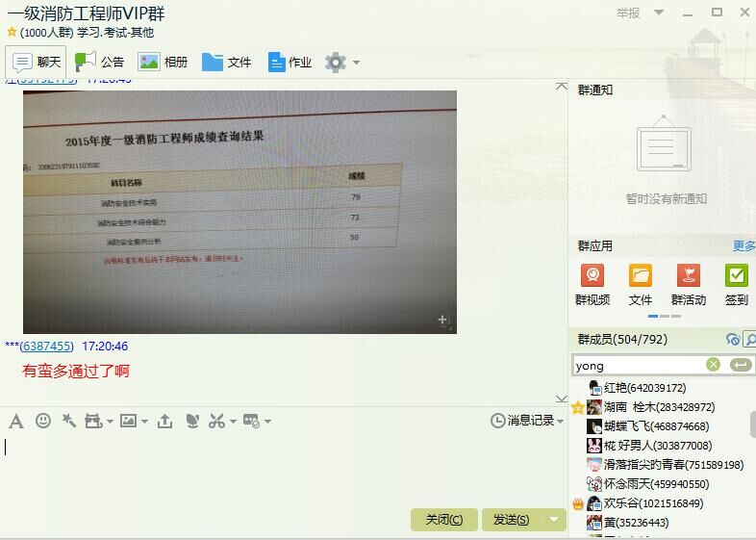Click 更多 to see more group apps
The width and height of the screenshot is (756, 540).
click(x=743, y=245)
